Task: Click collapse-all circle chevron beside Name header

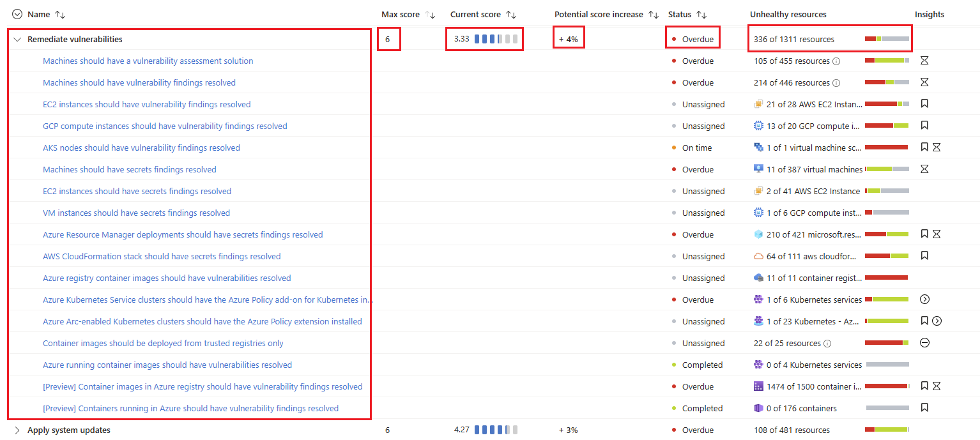Action: (17, 14)
